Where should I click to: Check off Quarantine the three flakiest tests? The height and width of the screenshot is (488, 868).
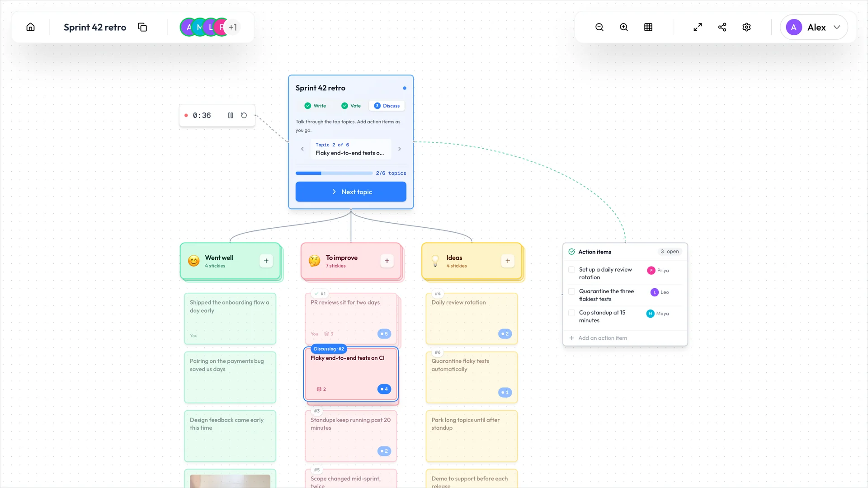click(x=571, y=291)
